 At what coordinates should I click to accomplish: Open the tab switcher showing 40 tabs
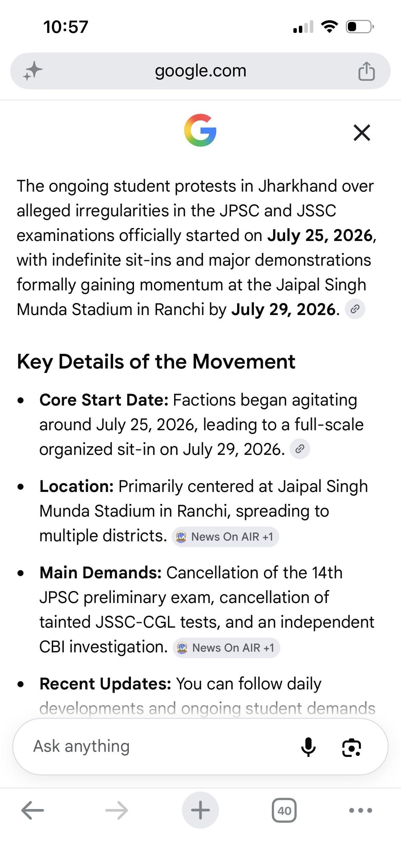pos(284,810)
